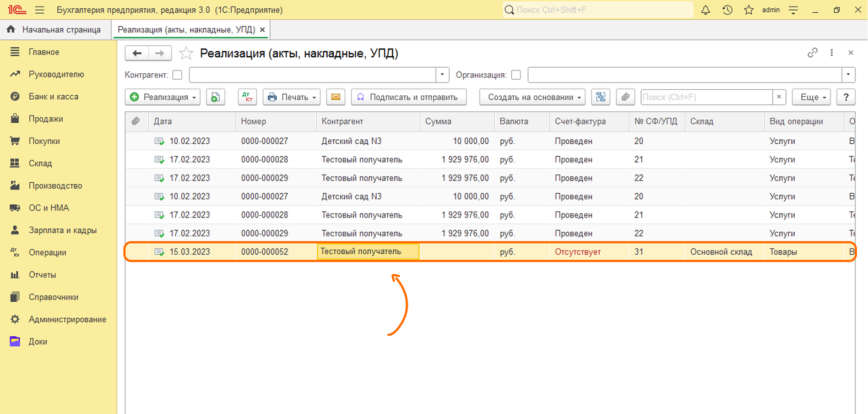868x414 pixels.
Task: Open the Печать dropdown menu
Action: (291, 97)
